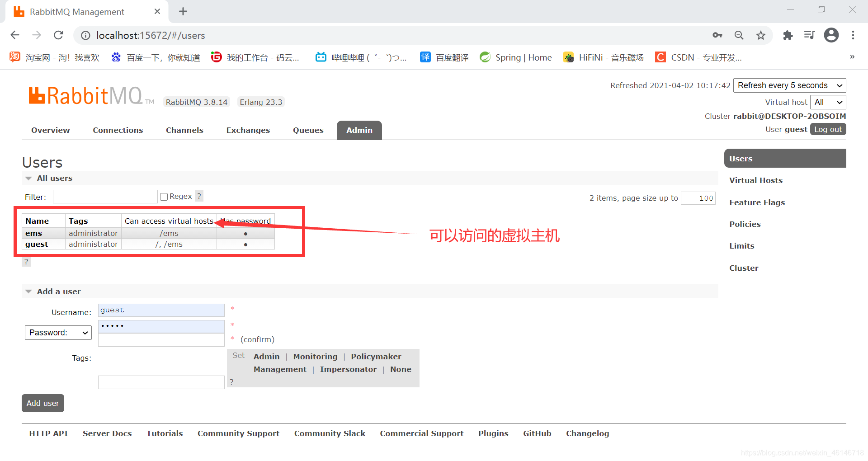Open the HTTP API footer link
Image resolution: width=868 pixels, height=461 pixels.
click(x=49, y=433)
